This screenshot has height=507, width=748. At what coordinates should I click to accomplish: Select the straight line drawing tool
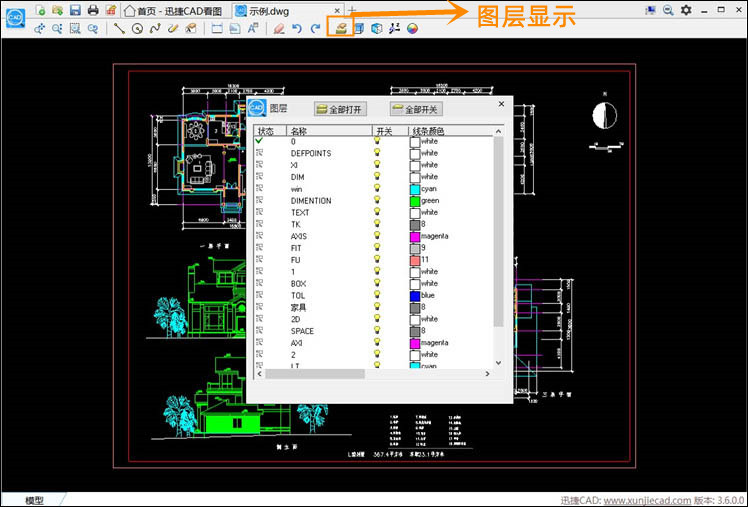(119, 29)
